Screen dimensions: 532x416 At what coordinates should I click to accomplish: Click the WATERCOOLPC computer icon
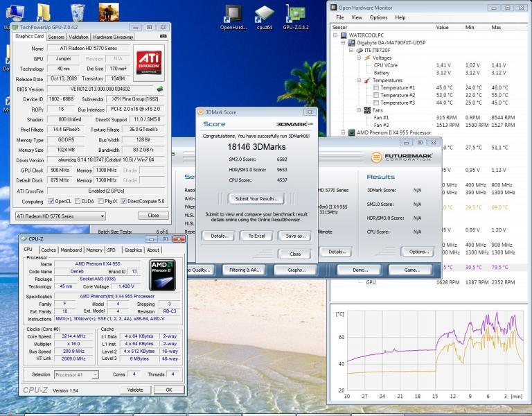344,35
